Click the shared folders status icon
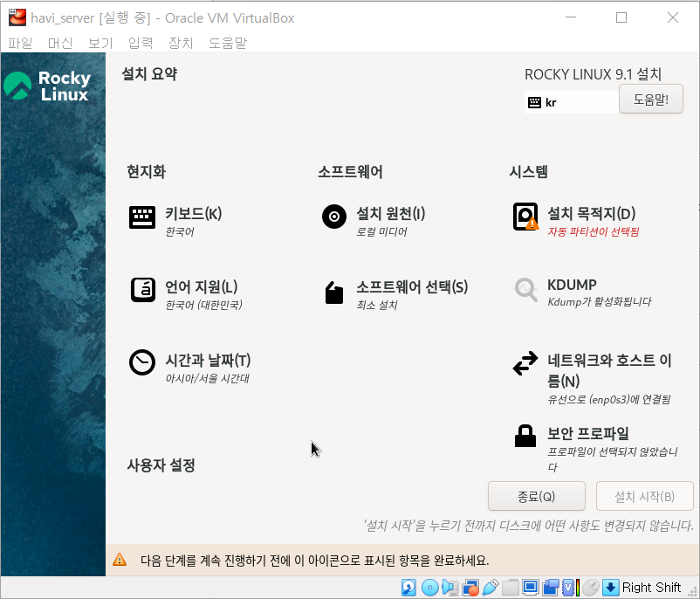The width and height of the screenshot is (700, 599). 511,588
